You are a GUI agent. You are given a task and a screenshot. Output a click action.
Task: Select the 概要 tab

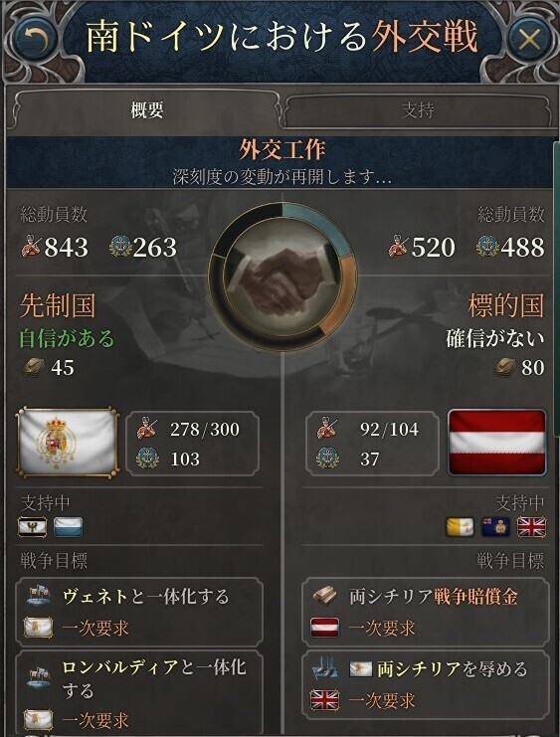146,110
